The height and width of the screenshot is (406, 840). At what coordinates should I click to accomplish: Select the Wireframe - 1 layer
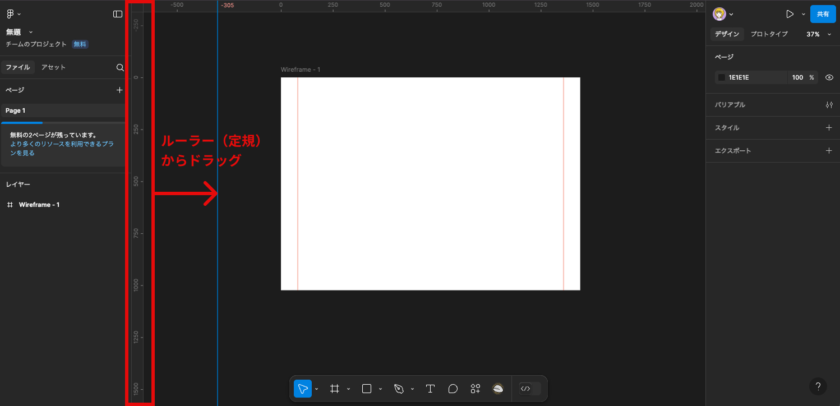click(x=39, y=205)
